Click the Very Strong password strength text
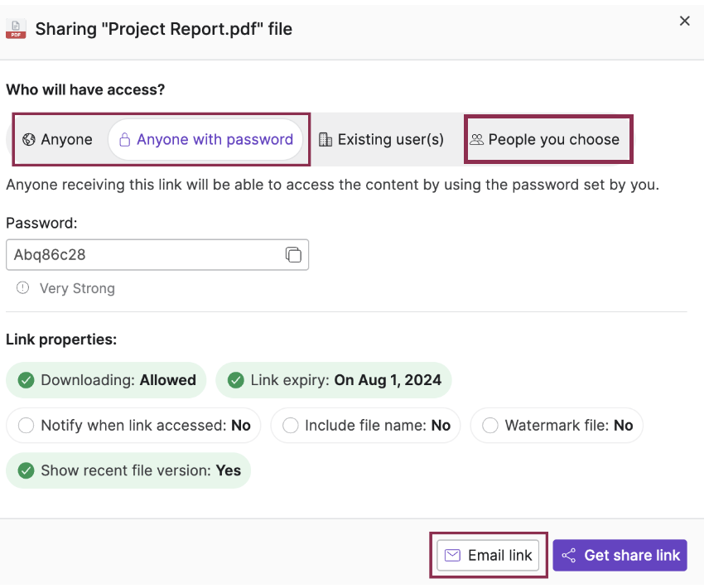 77,288
